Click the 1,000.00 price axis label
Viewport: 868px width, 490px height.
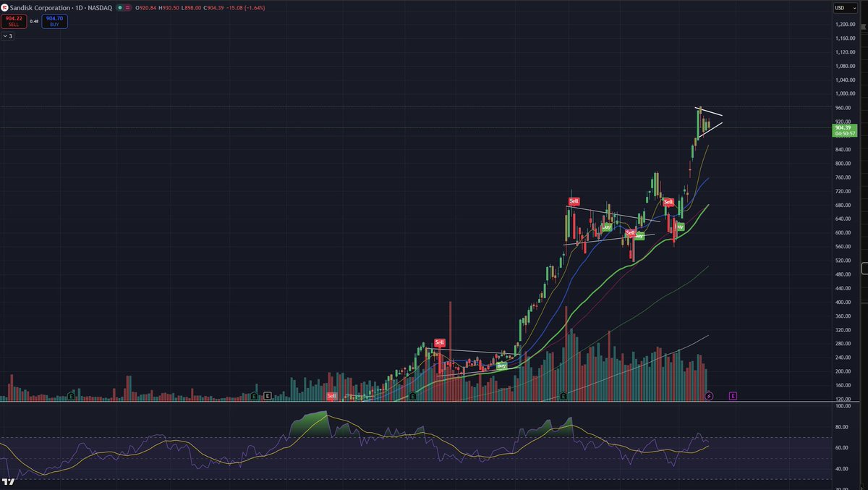(x=845, y=93)
